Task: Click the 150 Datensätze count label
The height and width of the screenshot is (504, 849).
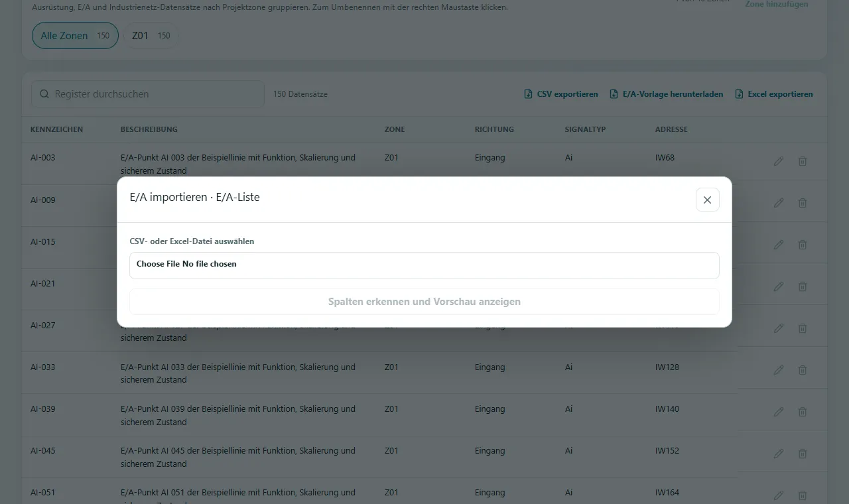Action: pos(300,94)
